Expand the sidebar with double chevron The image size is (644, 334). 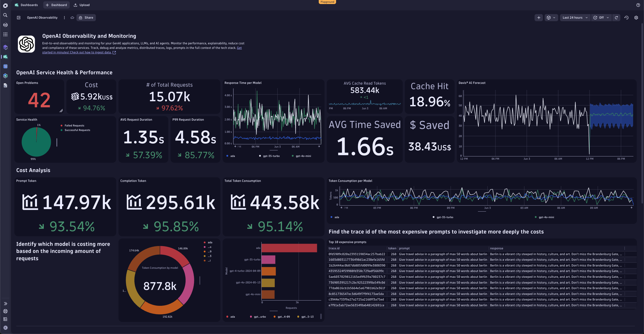pos(5,304)
